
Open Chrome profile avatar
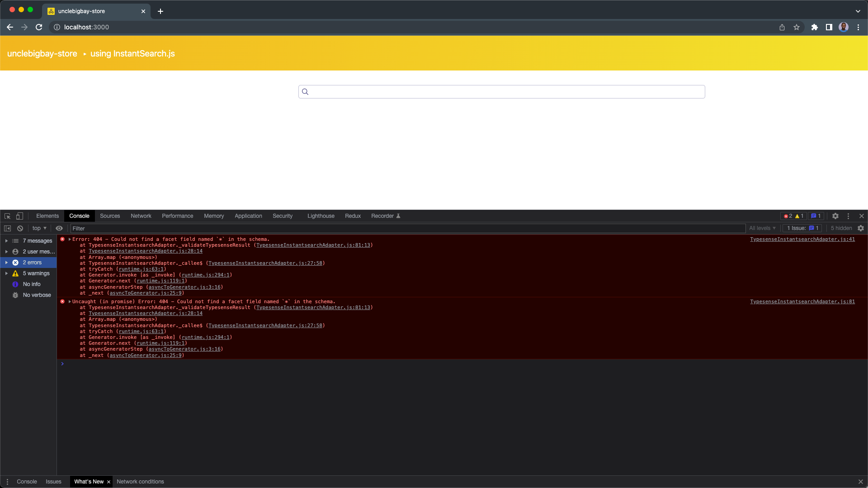click(844, 27)
